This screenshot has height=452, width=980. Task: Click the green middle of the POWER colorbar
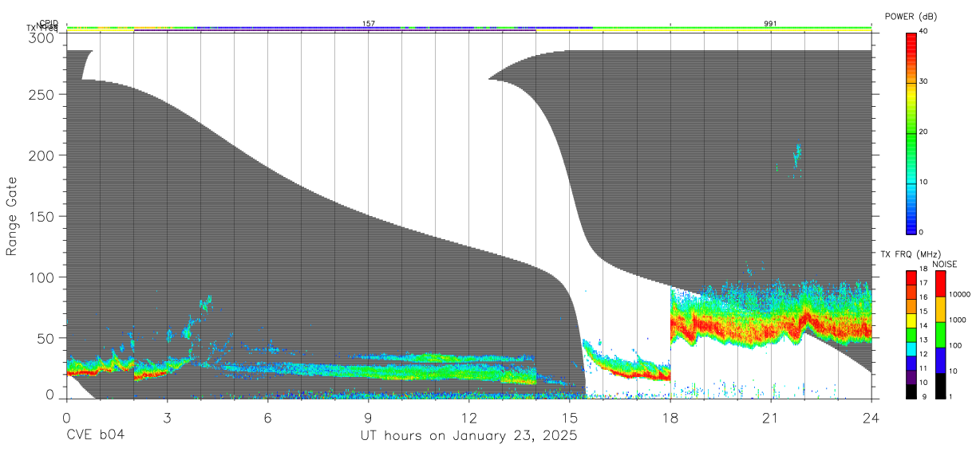click(911, 132)
